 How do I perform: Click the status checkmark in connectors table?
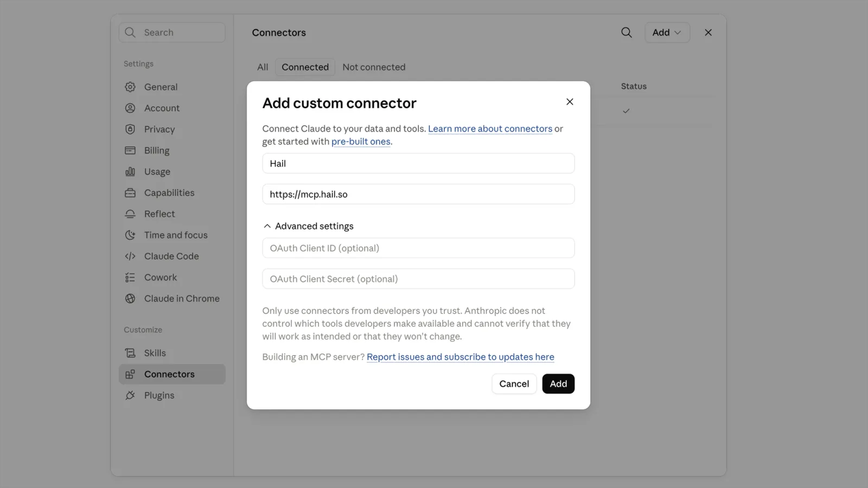[x=626, y=111]
